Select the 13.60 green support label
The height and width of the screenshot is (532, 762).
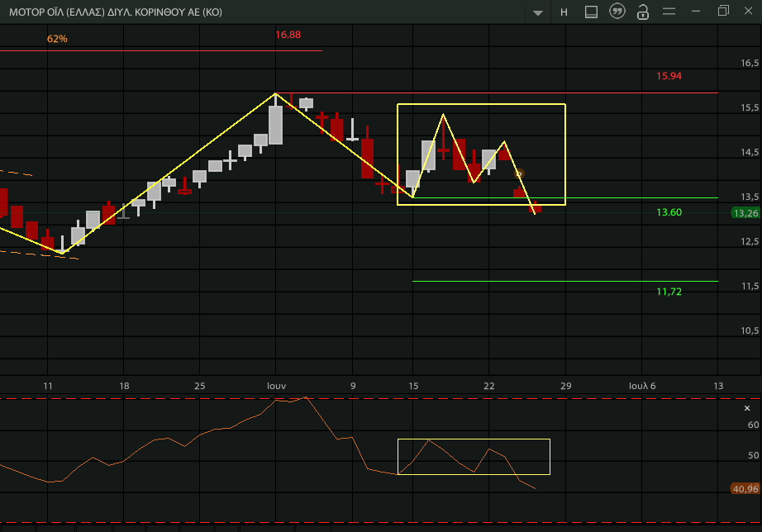click(x=669, y=212)
